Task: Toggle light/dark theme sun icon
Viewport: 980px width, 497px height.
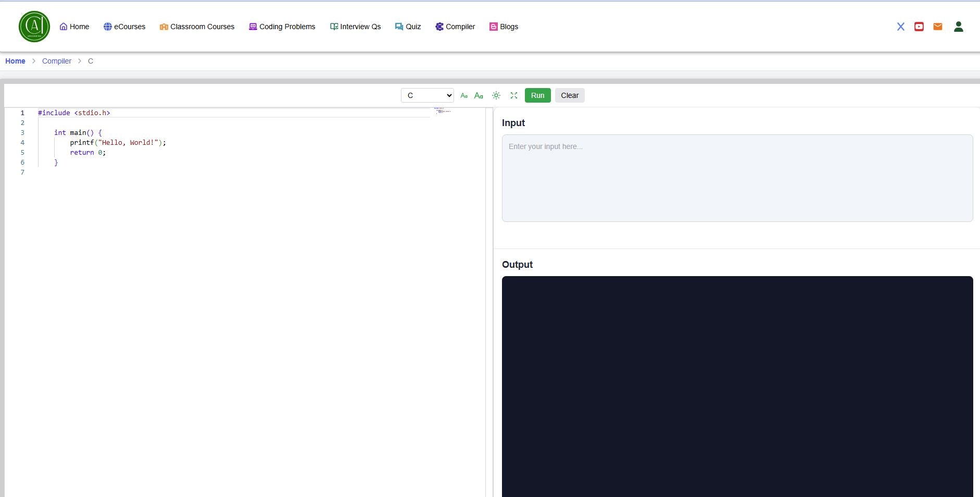Action: pyautogui.click(x=496, y=95)
